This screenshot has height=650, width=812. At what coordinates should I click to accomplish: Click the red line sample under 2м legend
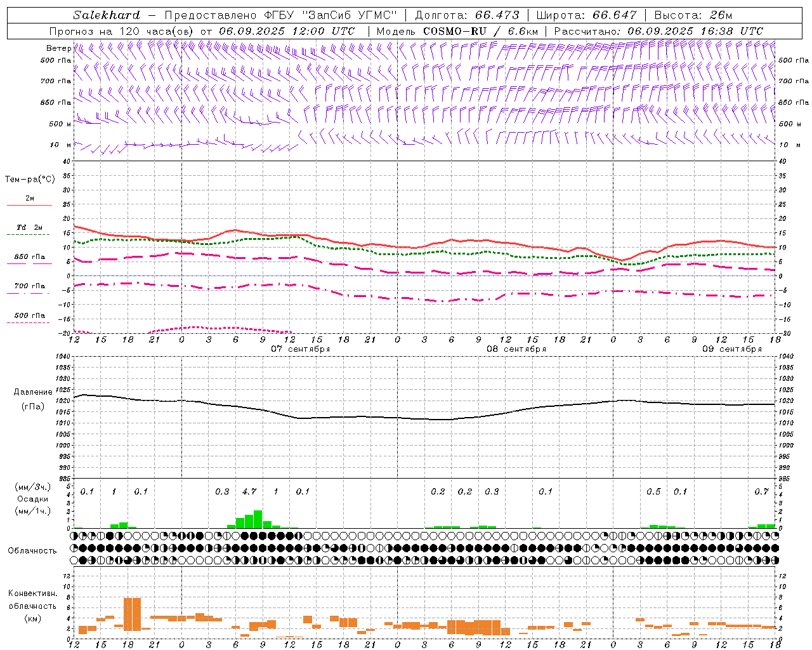(x=30, y=206)
